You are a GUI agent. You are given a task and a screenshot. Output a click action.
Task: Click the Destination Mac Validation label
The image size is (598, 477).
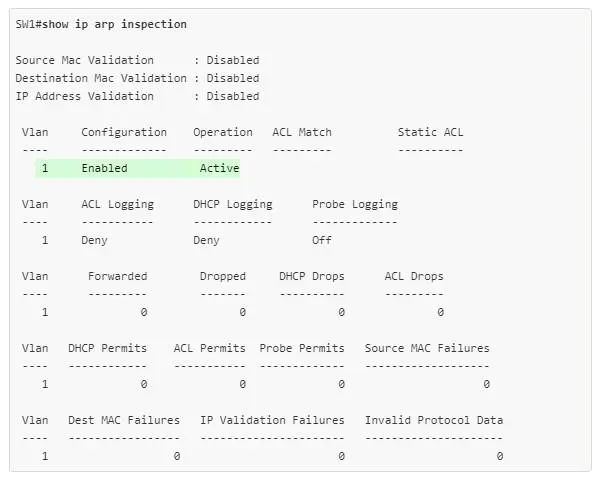pos(101,78)
